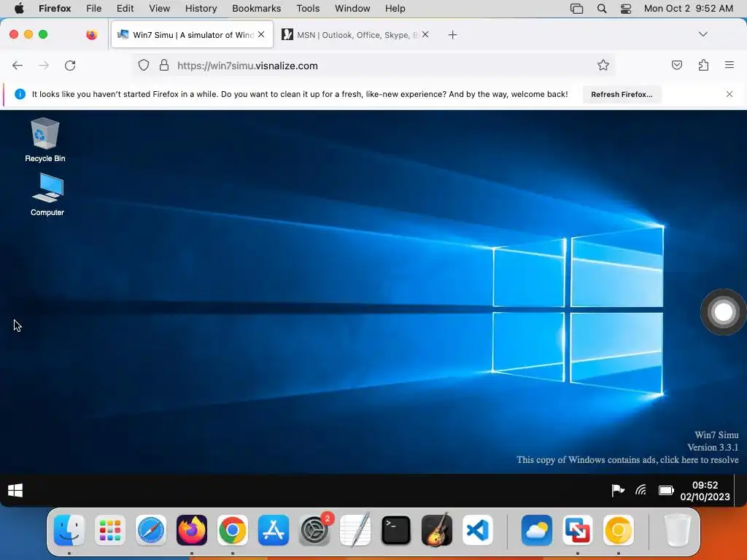Open the File menu
747x560 pixels.
[93, 9]
